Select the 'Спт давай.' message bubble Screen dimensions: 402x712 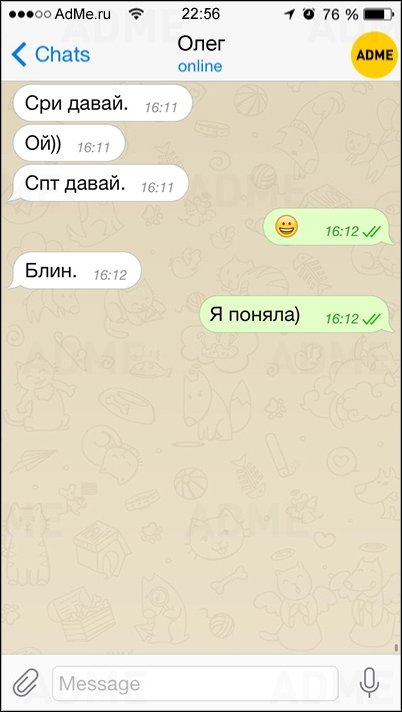tap(99, 183)
